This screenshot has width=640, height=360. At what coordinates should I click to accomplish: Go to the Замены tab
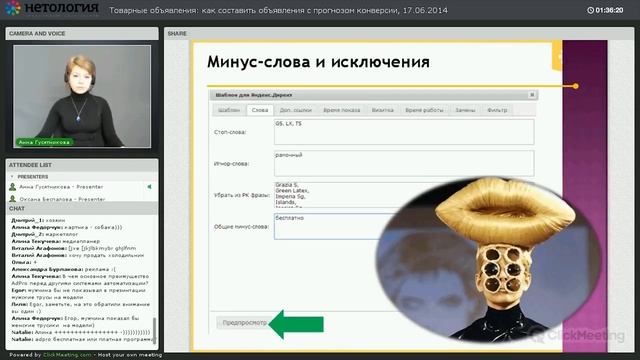click(465, 110)
